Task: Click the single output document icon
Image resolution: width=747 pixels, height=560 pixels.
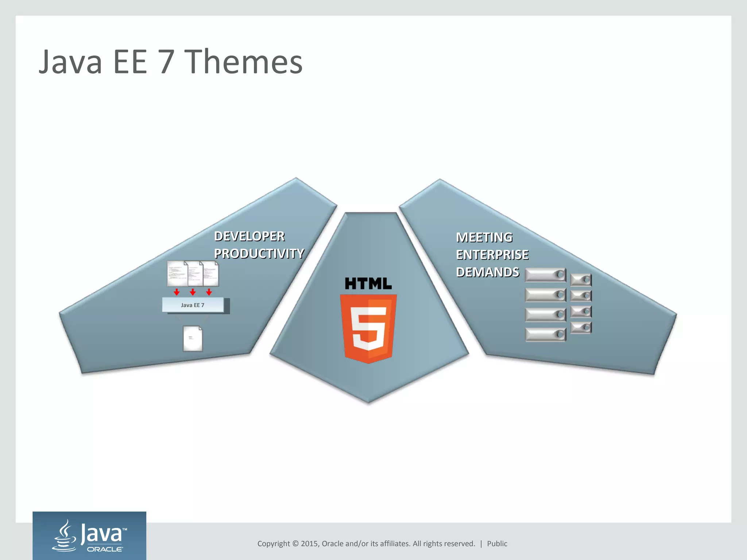Action: [x=193, y=338]
